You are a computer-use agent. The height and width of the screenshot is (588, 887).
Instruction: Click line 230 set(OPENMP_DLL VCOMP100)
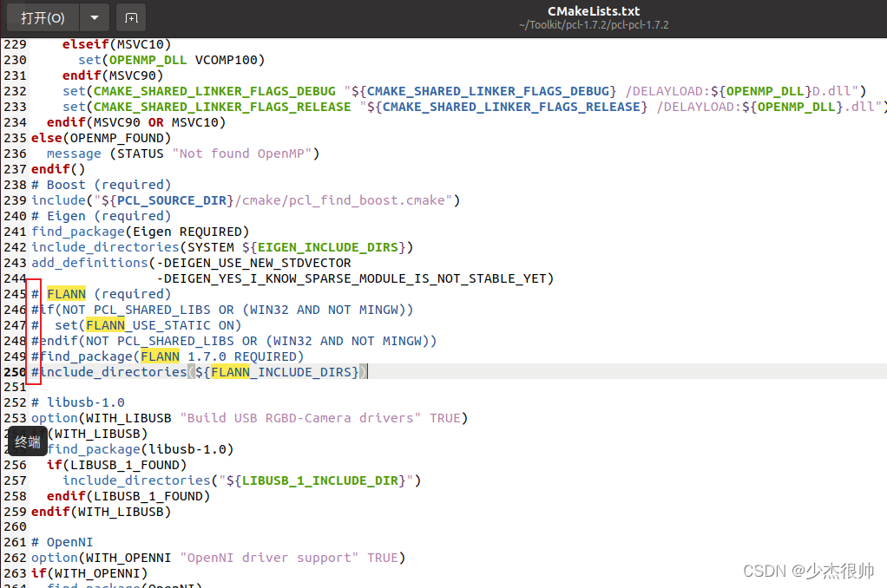click(x=171, y=60)
